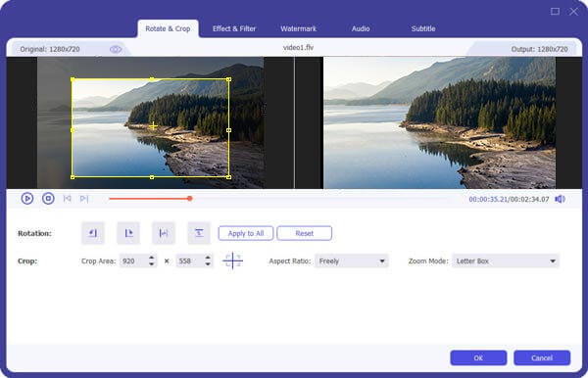The height and width of the screenshot is (378, 588).
Task: Mute the volume speaker icon
Action: (560, 199)
